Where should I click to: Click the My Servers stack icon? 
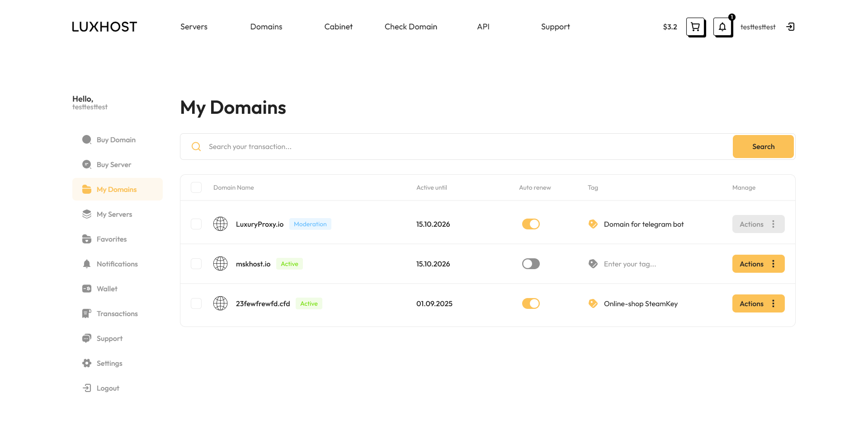tap(87, 214)
